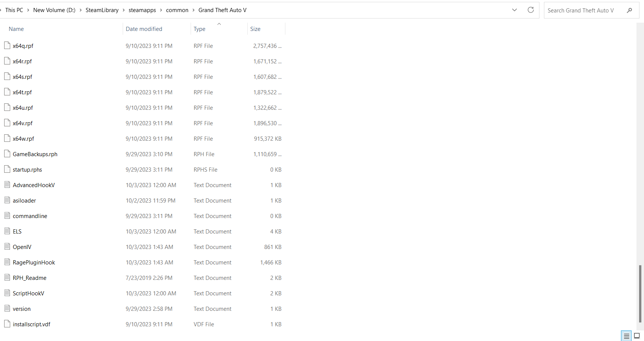This screenshot has width=644, height=341.
Task: Select the file name x64w.rpf
Action: [23, 139]
